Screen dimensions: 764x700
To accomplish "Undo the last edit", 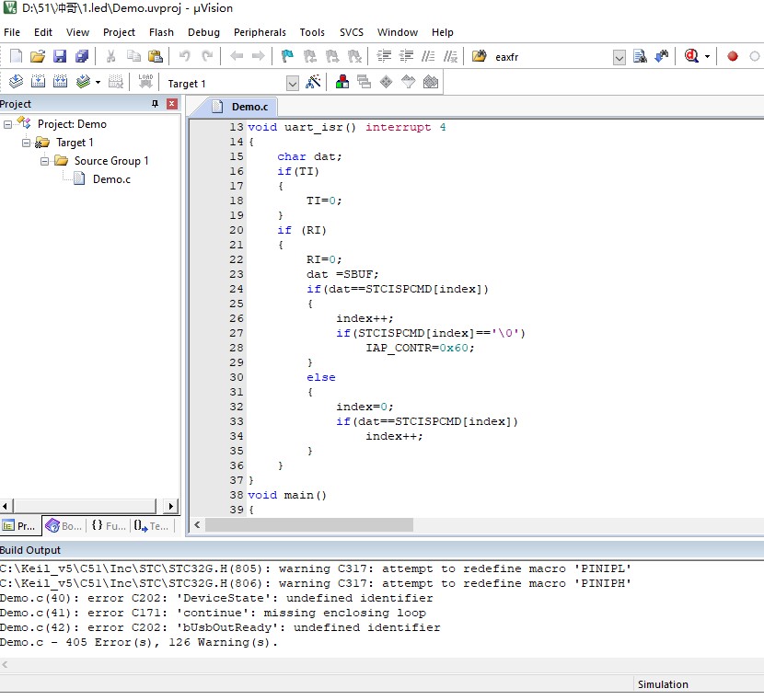I will click(185, 56).
